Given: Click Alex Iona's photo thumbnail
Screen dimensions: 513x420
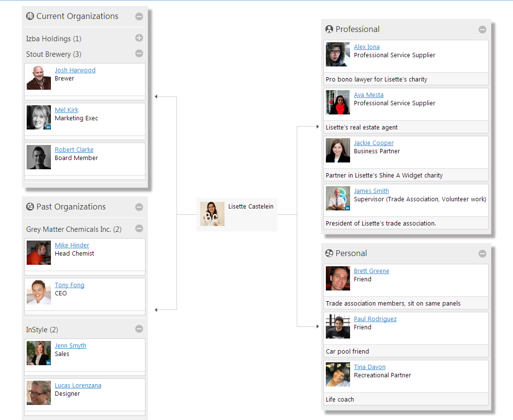Looking at the screenshot, I should tap(338, 54).
